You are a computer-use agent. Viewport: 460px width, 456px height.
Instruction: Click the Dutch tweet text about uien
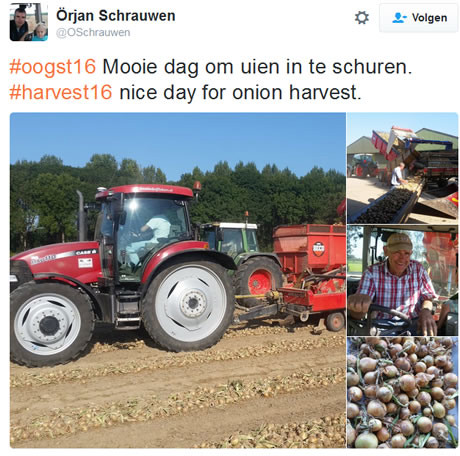[x=257, y=67]
